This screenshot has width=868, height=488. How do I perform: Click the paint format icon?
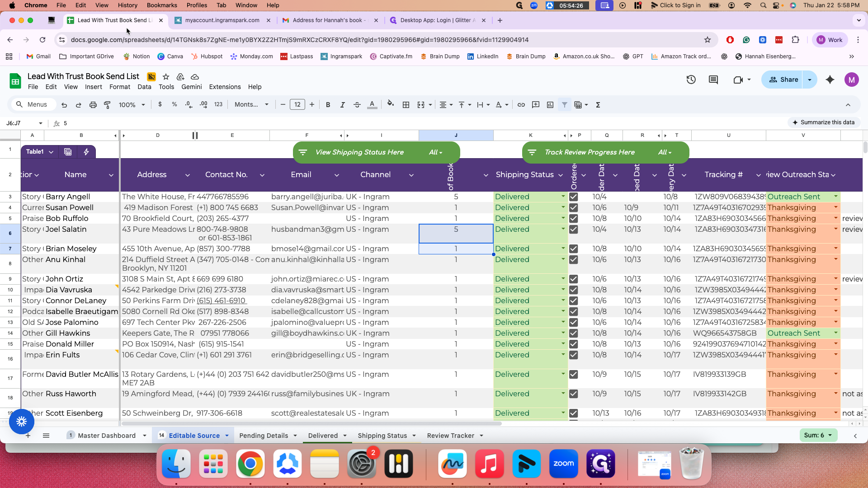point(107,105)
